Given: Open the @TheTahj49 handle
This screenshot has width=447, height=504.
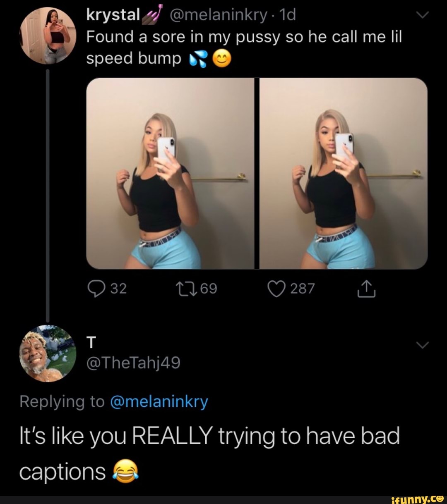Looking at the screenshot, I should [133, 363].
